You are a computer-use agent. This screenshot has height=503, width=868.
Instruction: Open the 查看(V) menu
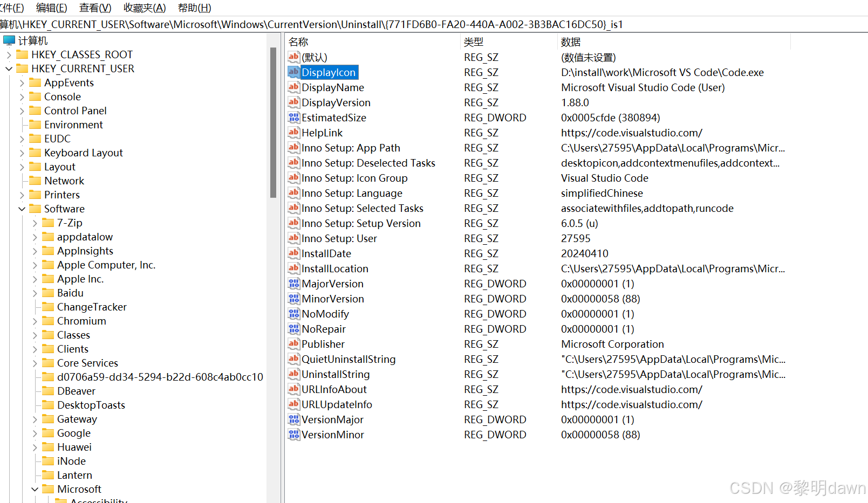pyautogui.click(x=95, y=8)
